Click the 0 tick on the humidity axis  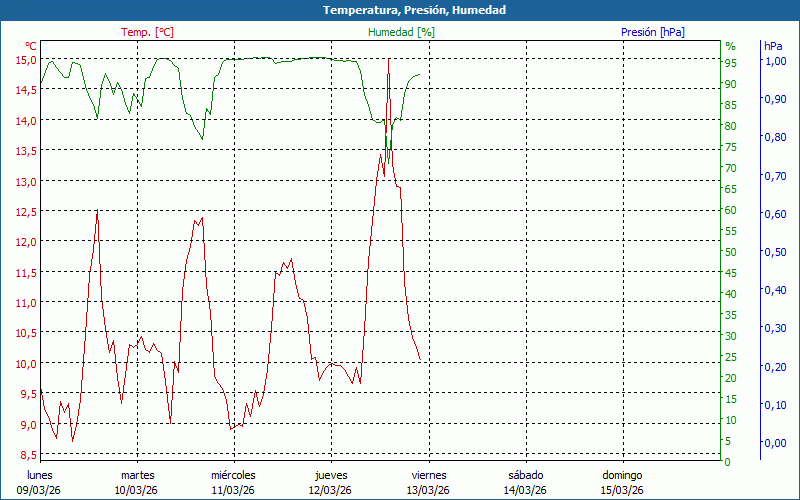click(x=727, y=462)
